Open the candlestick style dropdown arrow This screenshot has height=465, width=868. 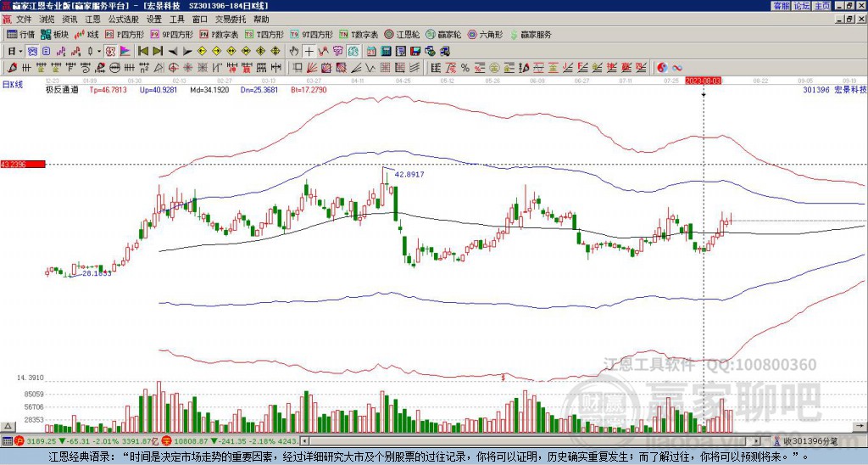(x=99, y=52)
